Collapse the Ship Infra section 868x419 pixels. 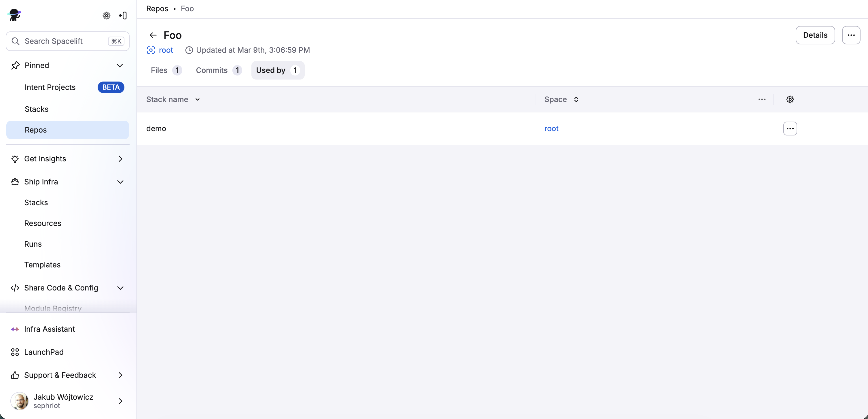coord(120,182)
